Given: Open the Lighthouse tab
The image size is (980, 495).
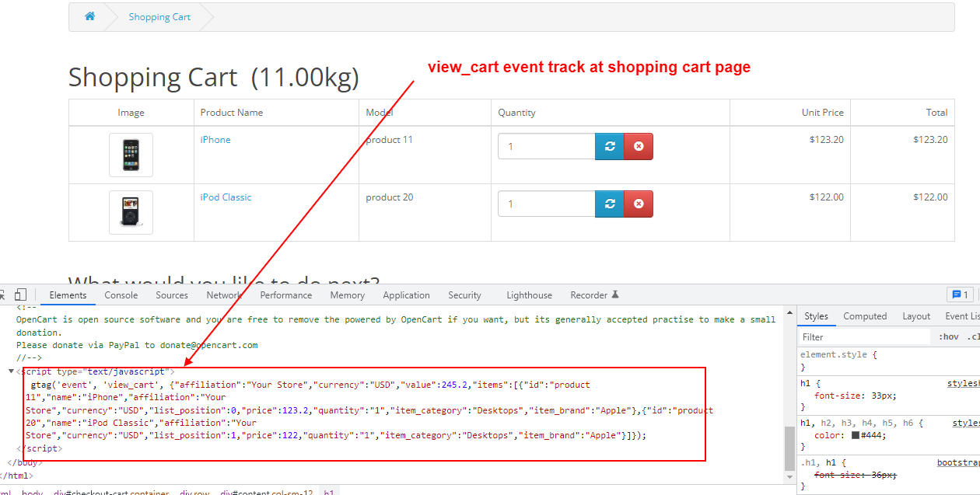Looking at the screenshot, I should coord(529,295).
